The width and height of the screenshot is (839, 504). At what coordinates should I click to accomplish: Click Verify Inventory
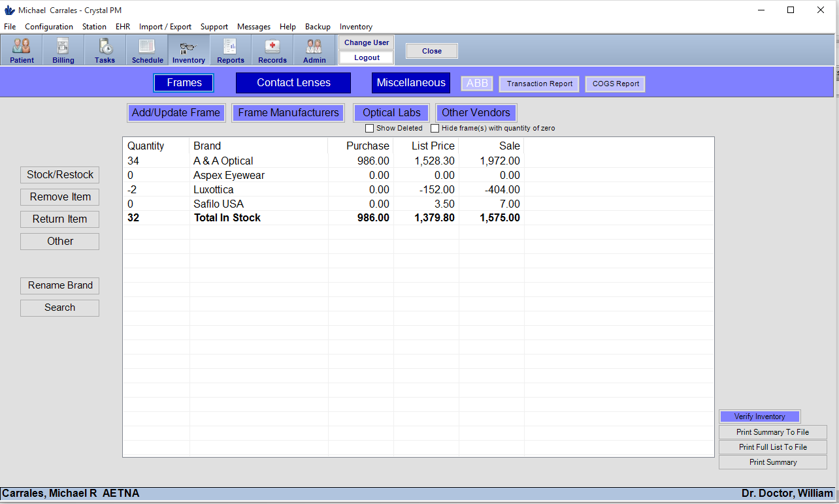click(759, 416)
